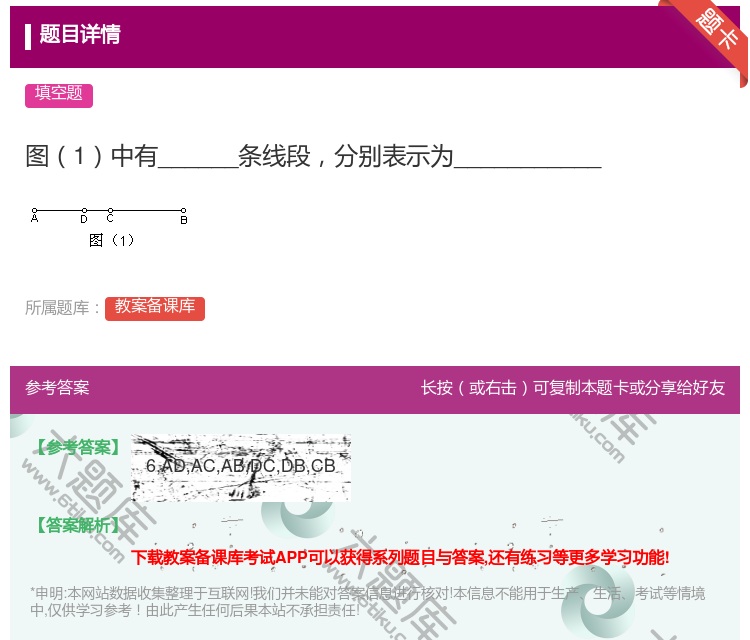This screenshot has width=750, height=640.
Task: Click the 长按（或右击）可复制本题卡 hint text
Action: [x=573, y=388]
